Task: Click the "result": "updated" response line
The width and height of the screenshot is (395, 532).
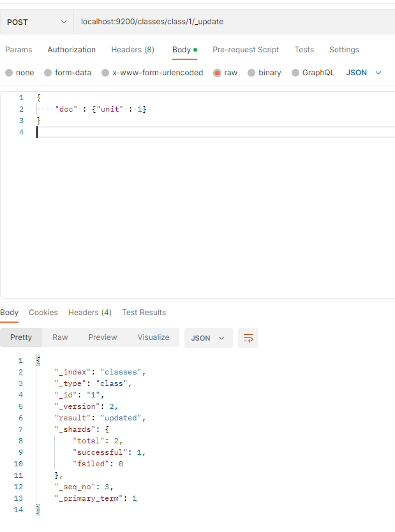Action: pos(100,418)
